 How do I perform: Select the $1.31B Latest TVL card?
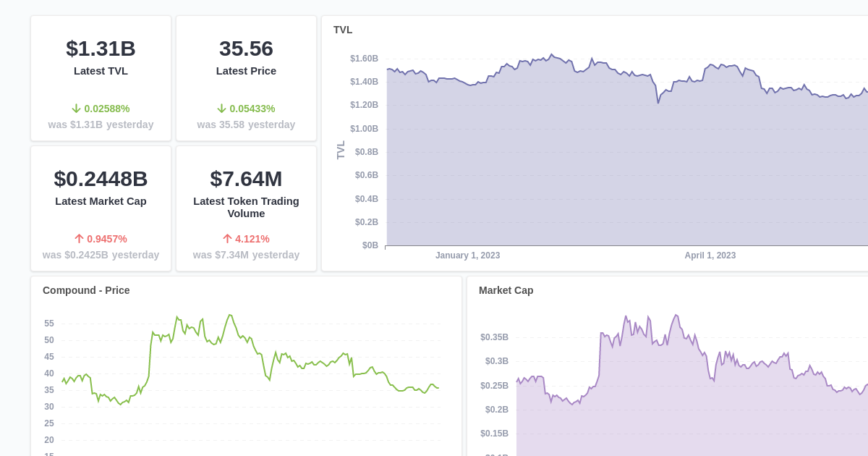[101, 77]
